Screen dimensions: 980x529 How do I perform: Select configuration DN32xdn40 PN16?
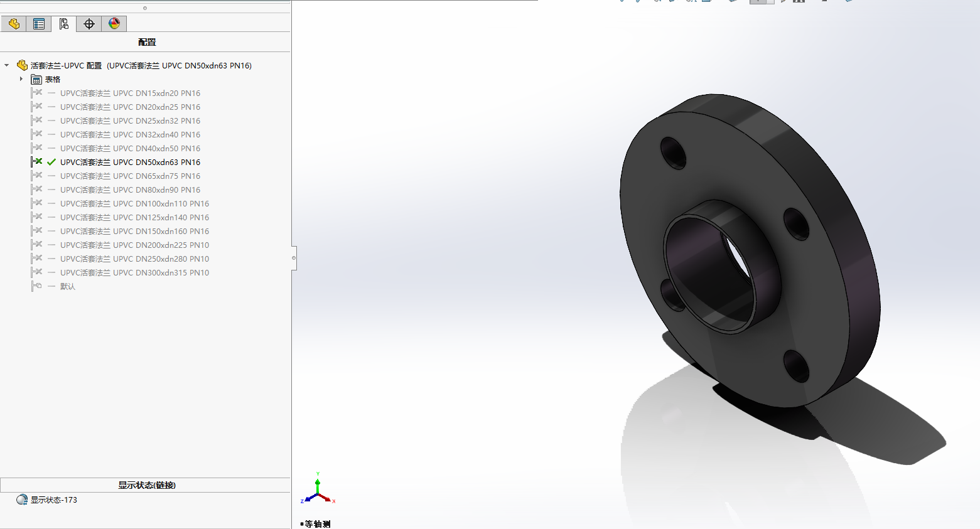coord(130,134)
